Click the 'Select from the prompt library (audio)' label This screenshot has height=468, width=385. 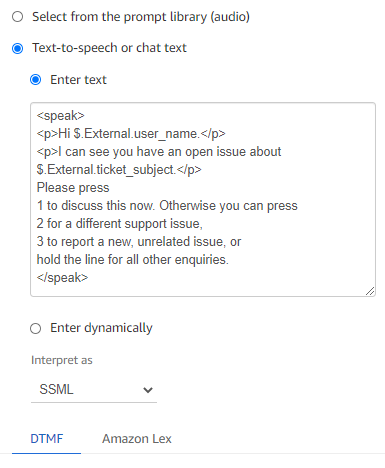[141, 17]
